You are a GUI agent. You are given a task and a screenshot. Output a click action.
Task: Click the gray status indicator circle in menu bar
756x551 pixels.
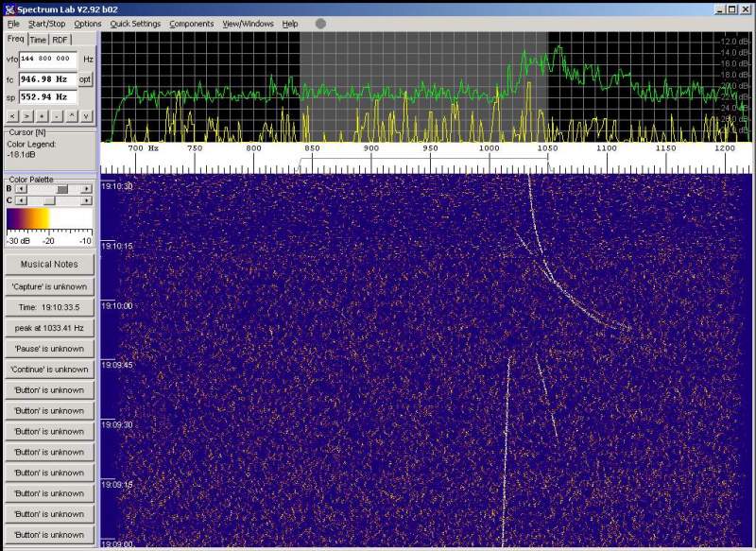[x=320, y=24]
